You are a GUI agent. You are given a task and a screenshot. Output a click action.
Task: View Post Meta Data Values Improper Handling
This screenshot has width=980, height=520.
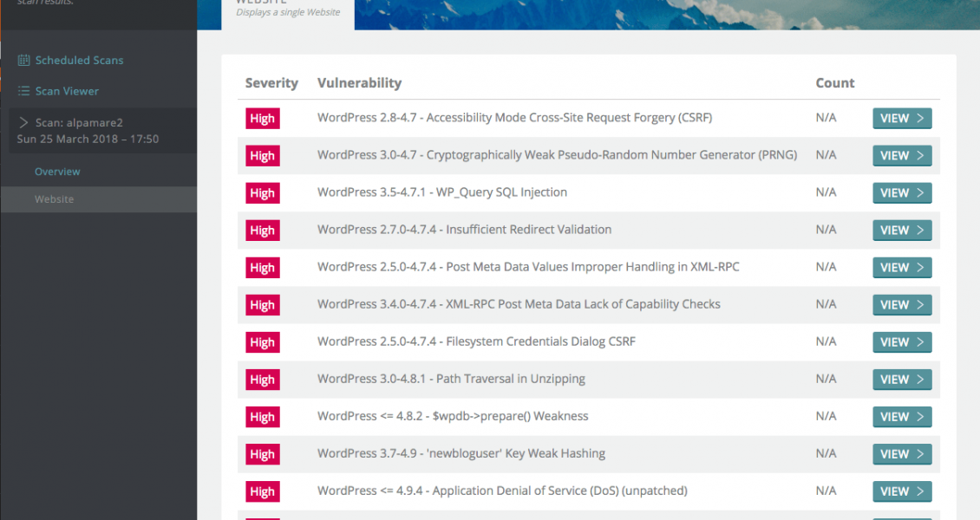click(902, 268)
